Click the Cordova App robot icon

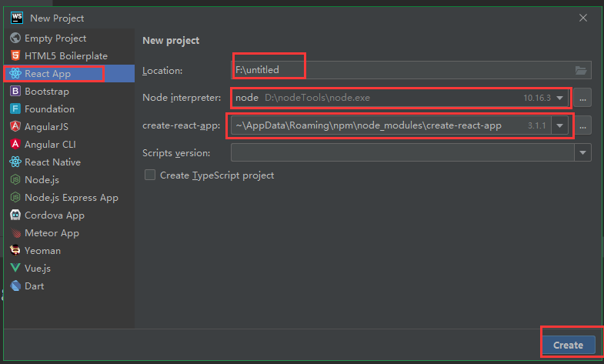pos(15,215)
